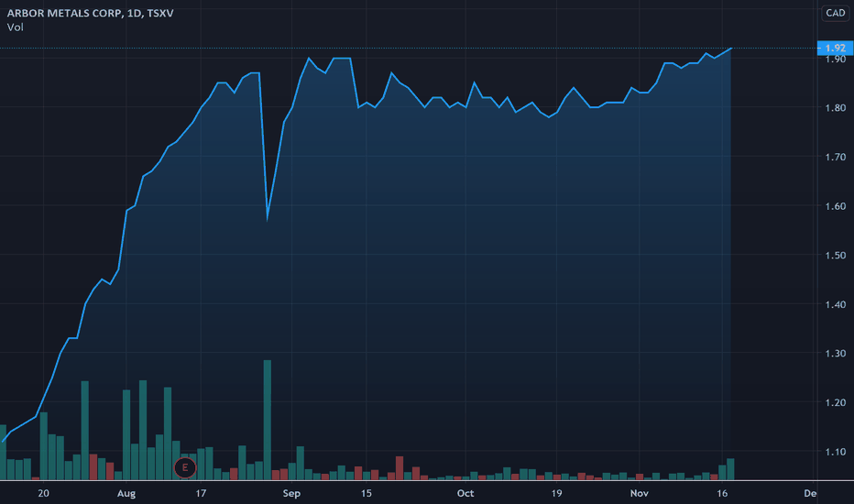The height and width of the screenshot is (504, 854).
Task: Click the ARBOR METALS CORP title
Action: (91, 13)
